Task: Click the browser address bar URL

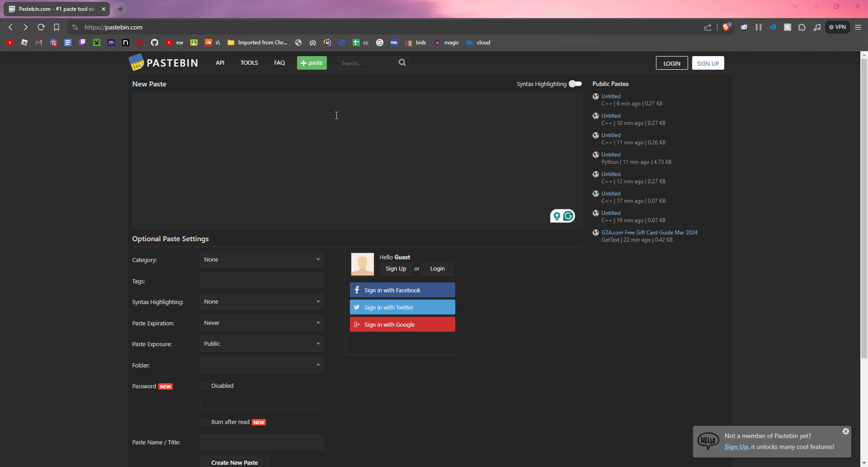Action: pos(113,27)
